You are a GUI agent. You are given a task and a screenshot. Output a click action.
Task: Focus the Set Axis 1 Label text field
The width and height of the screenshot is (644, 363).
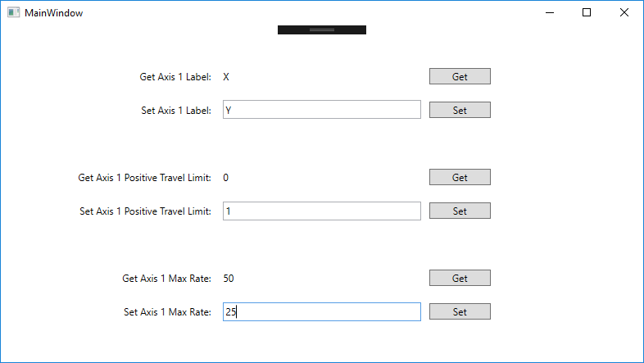(x=321, y=110)
